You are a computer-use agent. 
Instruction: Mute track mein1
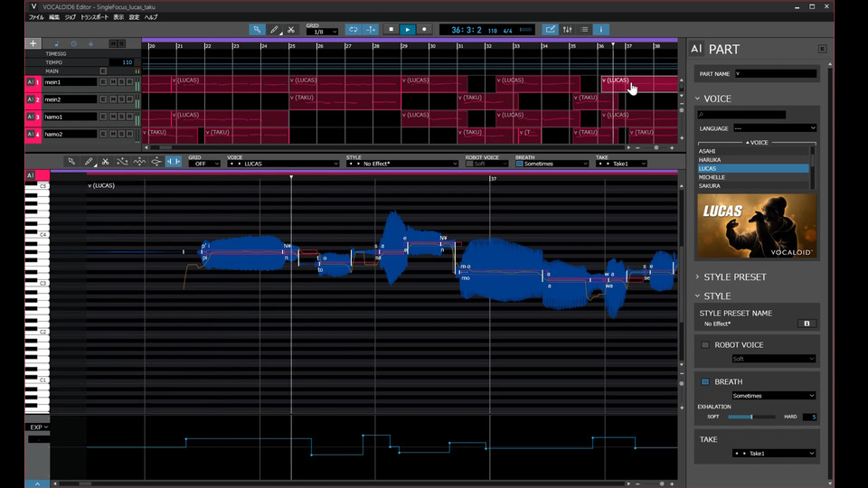point(113,82)
